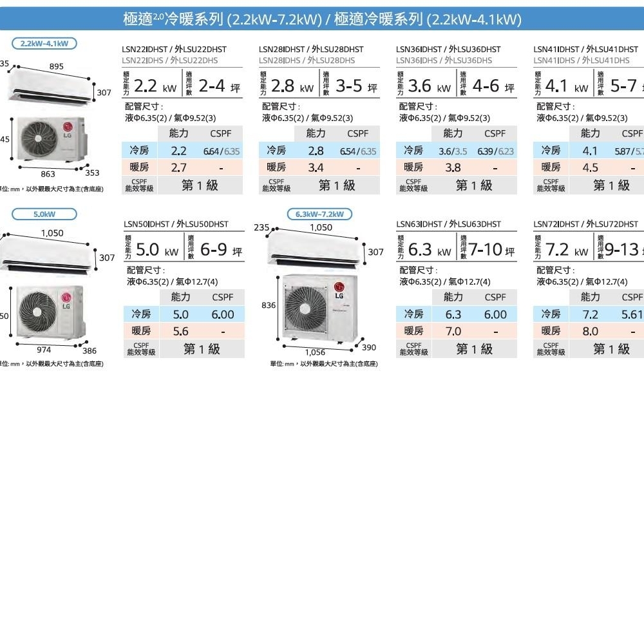Click the LG logo on the 863mm outdoor unit
The height and width of the screenshot is (644, 644).
click(x=68, y=129)
